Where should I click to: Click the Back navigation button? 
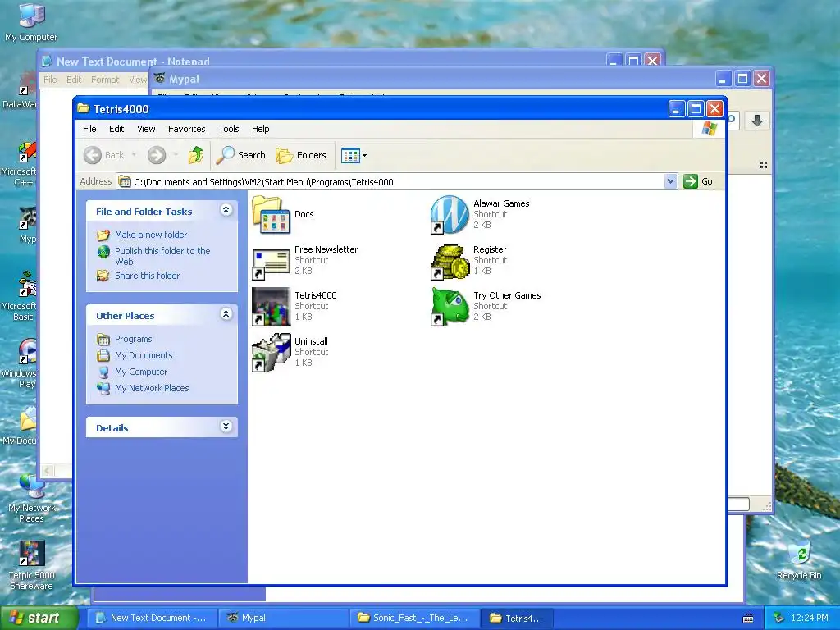(104, 155)
